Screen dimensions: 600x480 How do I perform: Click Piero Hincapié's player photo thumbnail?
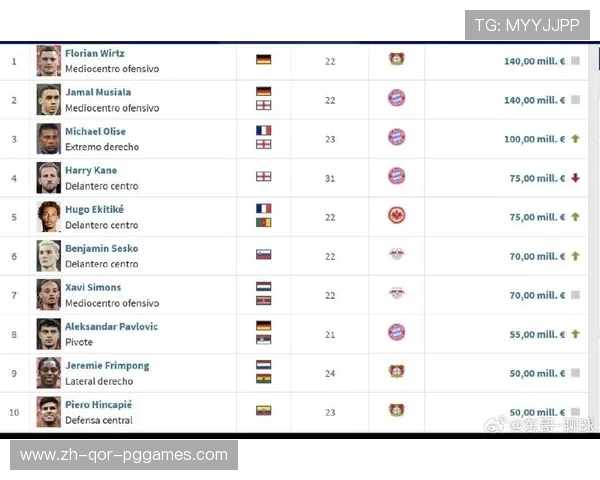pyautogui.click(x=49, y=411)
